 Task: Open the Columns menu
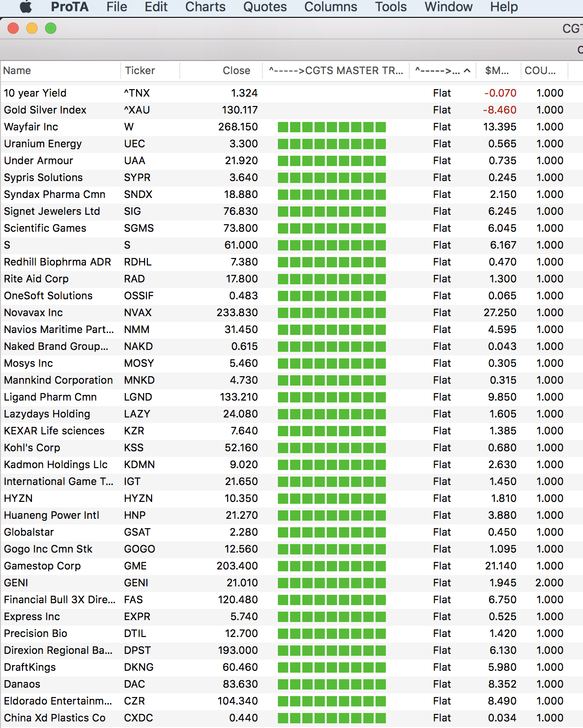click(x=331, y=7)
